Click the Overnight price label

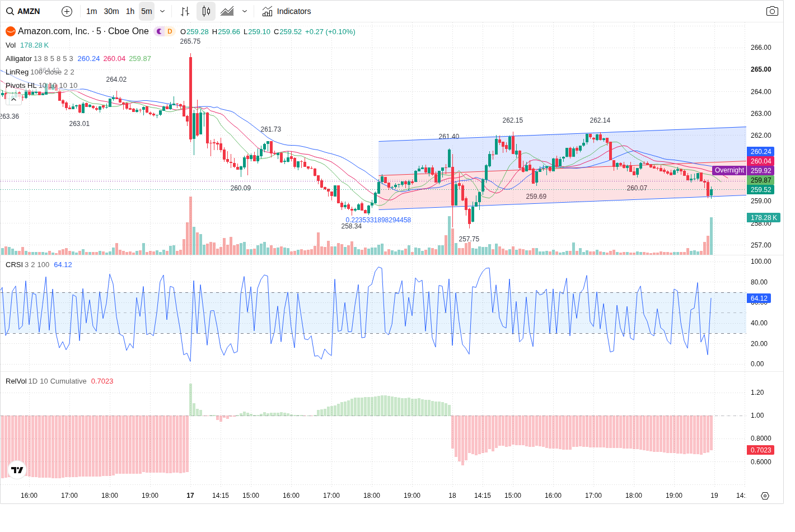click(729, 170)
